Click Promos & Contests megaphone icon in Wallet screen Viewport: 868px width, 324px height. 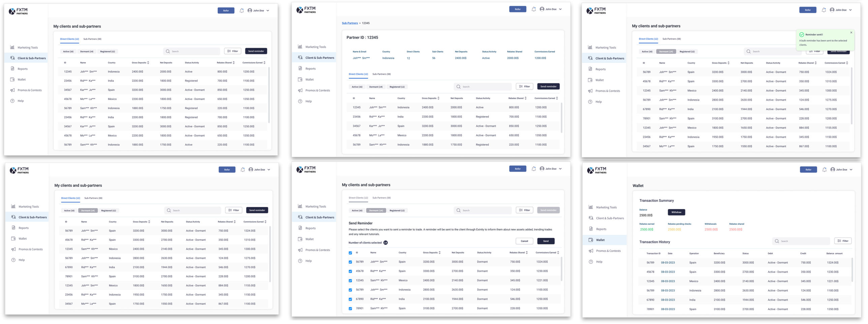[x=591, y=251]
